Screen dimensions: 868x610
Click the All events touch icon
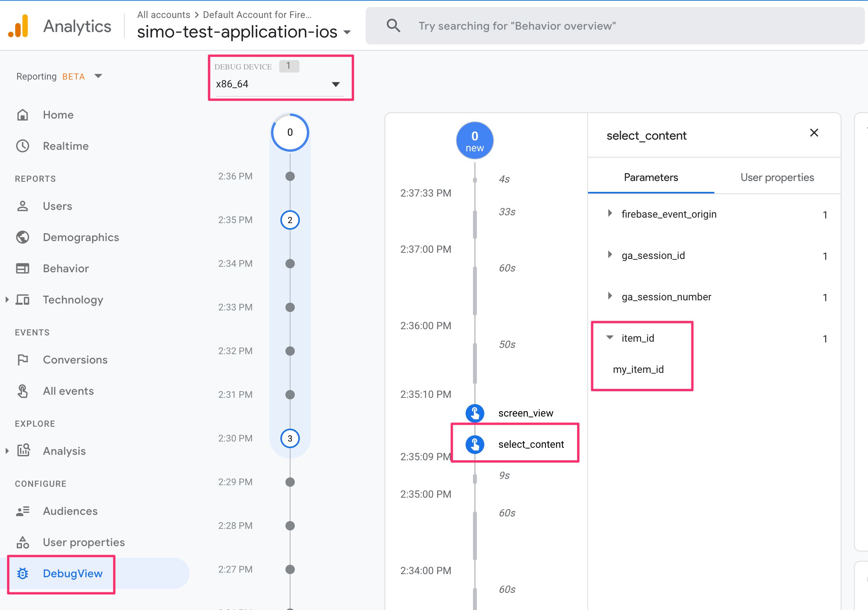(23, 391)
